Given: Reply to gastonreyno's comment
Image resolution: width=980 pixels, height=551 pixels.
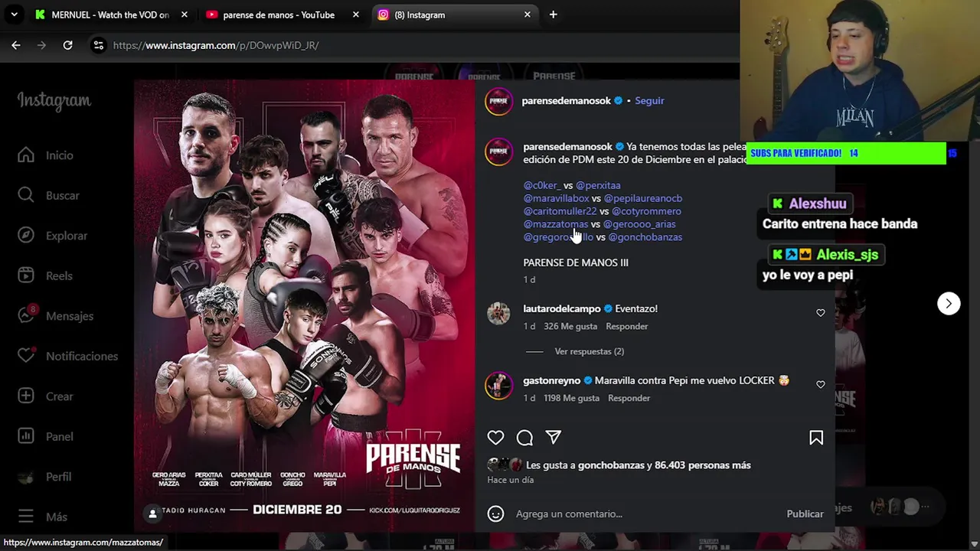Looking at the screenshot, I should click(x=629, y=398).
